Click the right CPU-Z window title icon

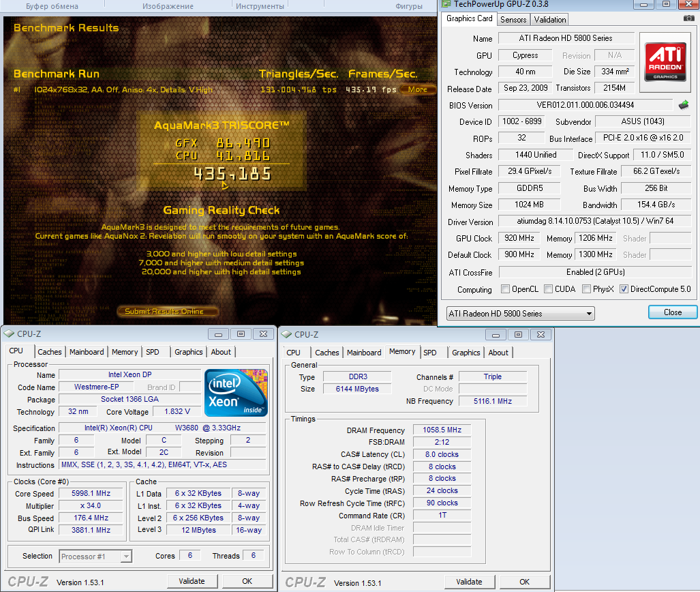click(286, 334)
